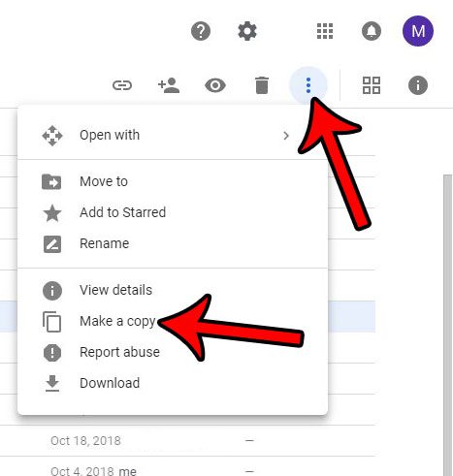Select Download from the menu
453x476 pixels.
[173, 383]
